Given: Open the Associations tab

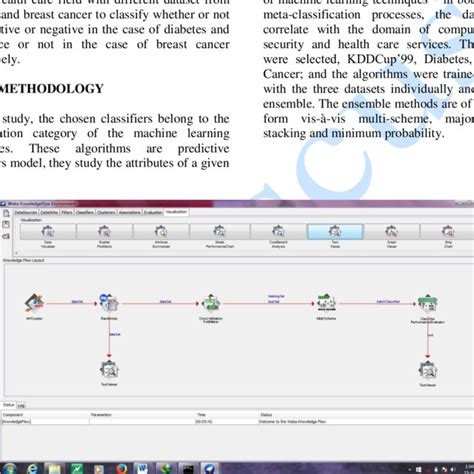Looking at the screenshot, I should 130,212.
